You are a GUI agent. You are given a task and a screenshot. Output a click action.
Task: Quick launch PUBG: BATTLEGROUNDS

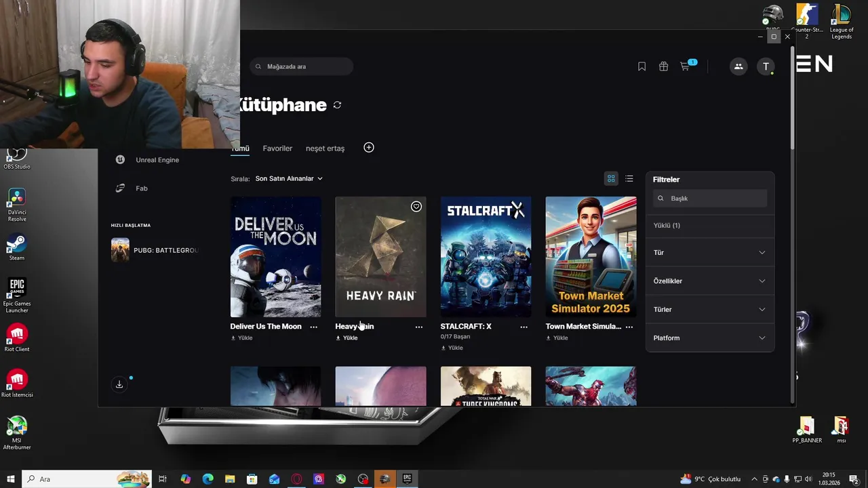156,250
